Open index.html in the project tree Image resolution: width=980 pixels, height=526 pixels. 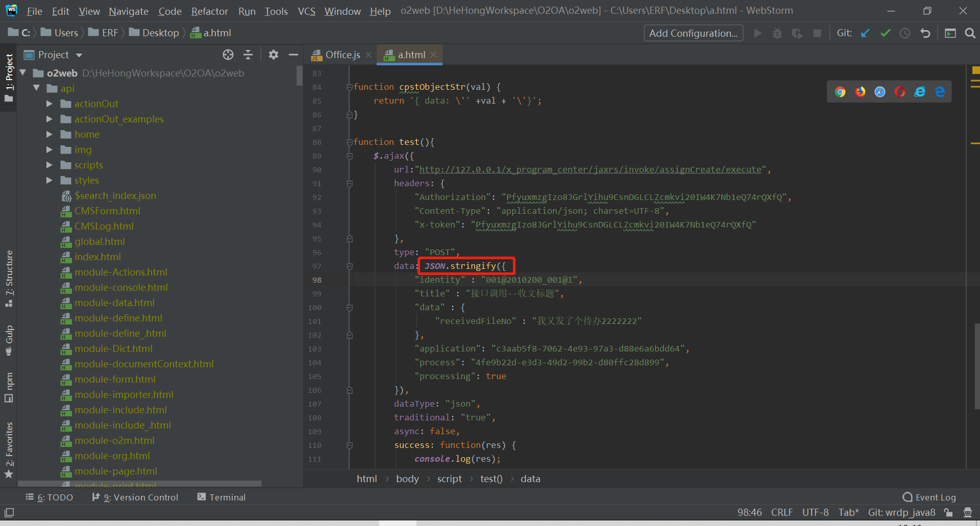(97, 257)
